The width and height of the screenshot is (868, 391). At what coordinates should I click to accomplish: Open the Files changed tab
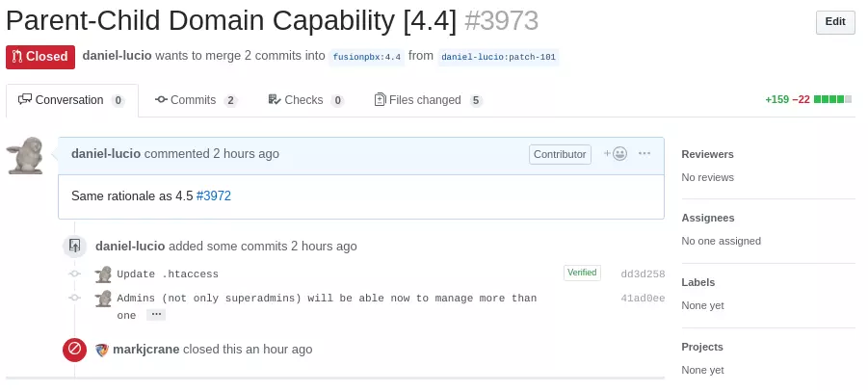point(428,100)
